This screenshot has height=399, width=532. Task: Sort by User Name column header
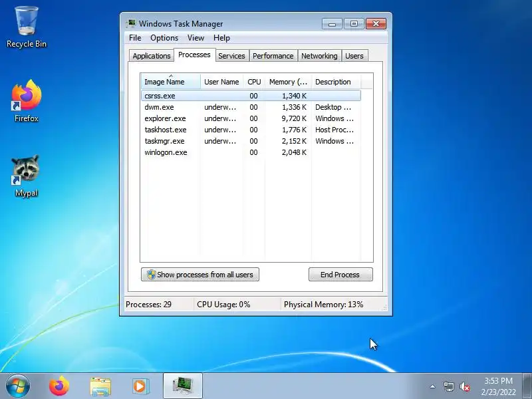click(x=221, y=82)
